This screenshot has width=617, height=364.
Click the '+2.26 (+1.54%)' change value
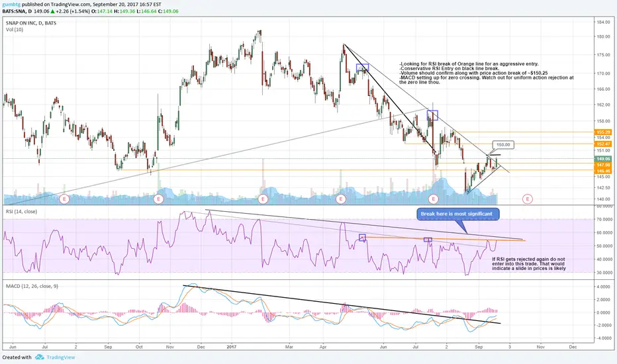pyautogui.click(x=73, y=11)
